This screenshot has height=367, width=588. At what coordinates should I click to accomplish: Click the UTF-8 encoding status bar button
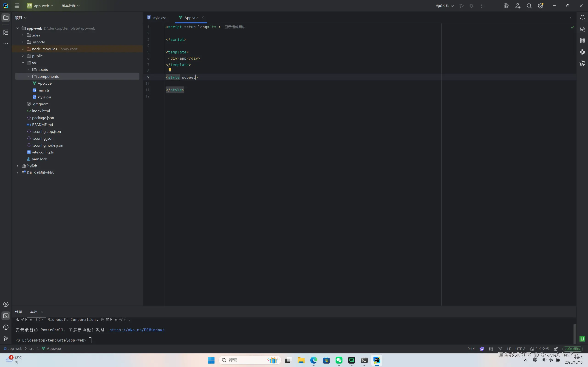[x=520, y=349]
